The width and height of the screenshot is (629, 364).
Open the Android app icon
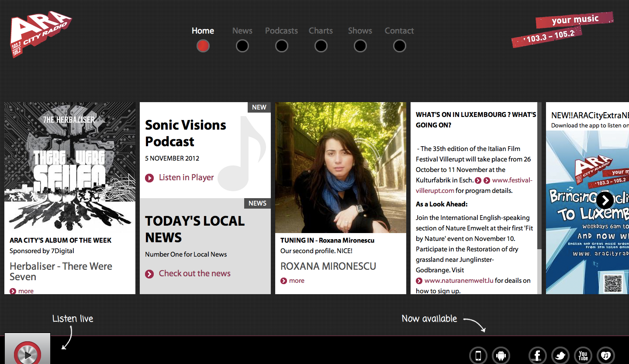[x=501, y=356]
